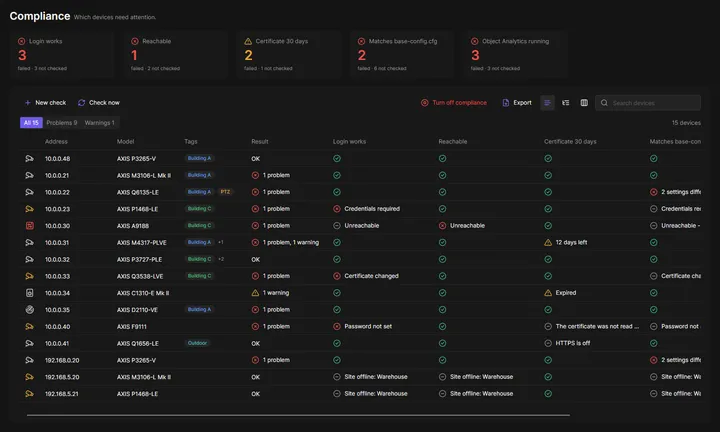Click the PTZ tag on AXIS Q6135-LE
This screenshot has width=720, height=432.
(x=225, y=192)
